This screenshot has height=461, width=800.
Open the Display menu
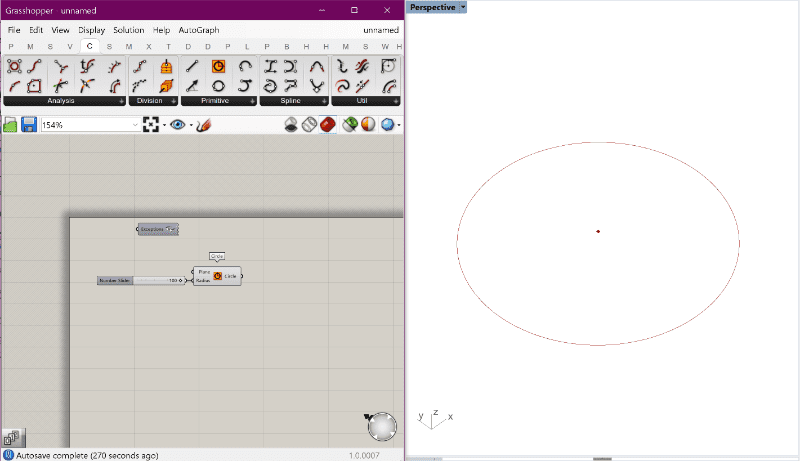[x=91, y=30]
